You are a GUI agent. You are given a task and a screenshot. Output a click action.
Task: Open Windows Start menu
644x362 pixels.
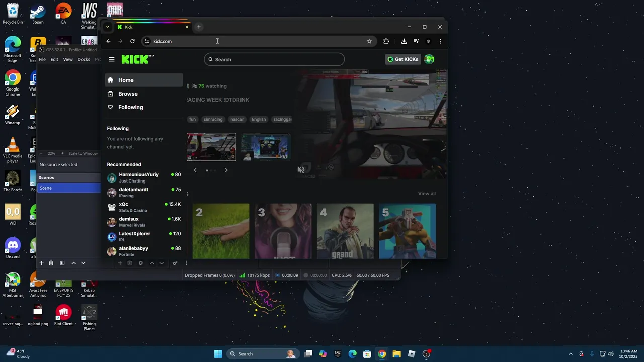pos(218,354)
